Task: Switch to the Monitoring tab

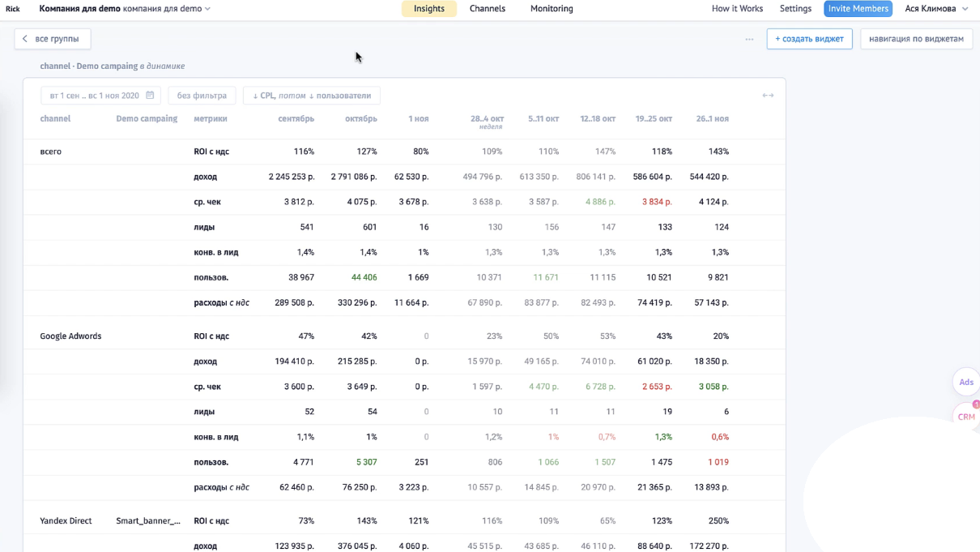Action: point(552,9)
